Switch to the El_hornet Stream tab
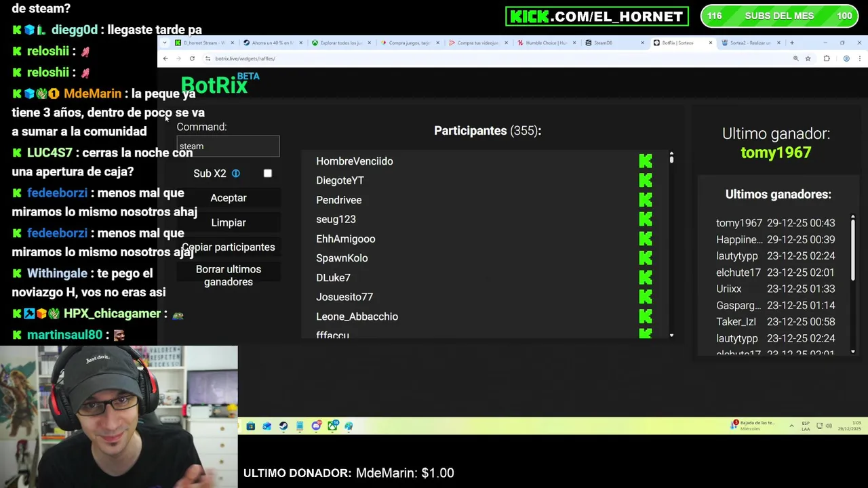The height and width of the screenshot is (488, 868). tap(204, 43)
